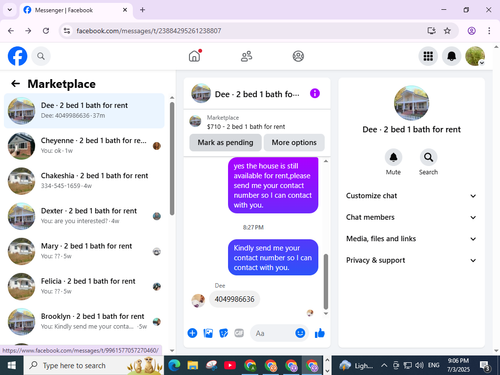The image size is (500, 375).
Task: Send a thumbs-up like
Action: click(320, 333)
